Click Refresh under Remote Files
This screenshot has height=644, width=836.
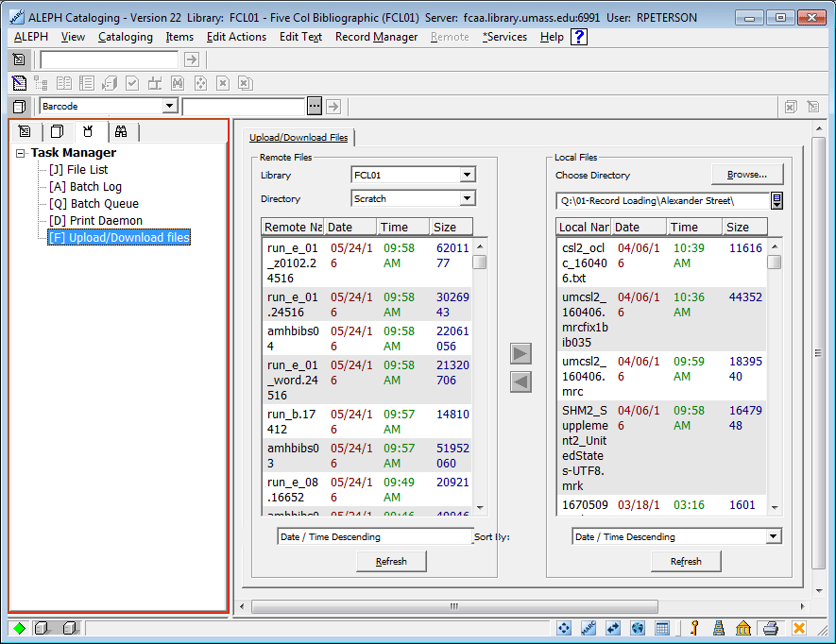pyautogui.click(x=391, y=561)
